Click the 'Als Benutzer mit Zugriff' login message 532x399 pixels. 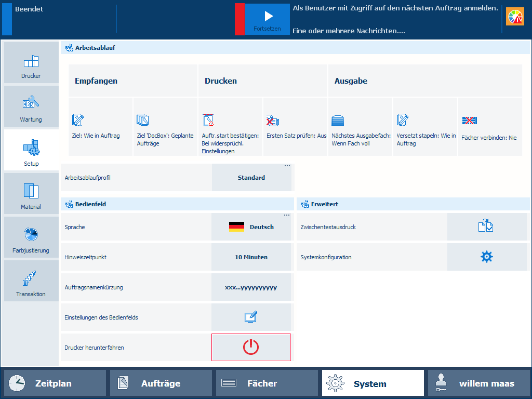[395, 8]
